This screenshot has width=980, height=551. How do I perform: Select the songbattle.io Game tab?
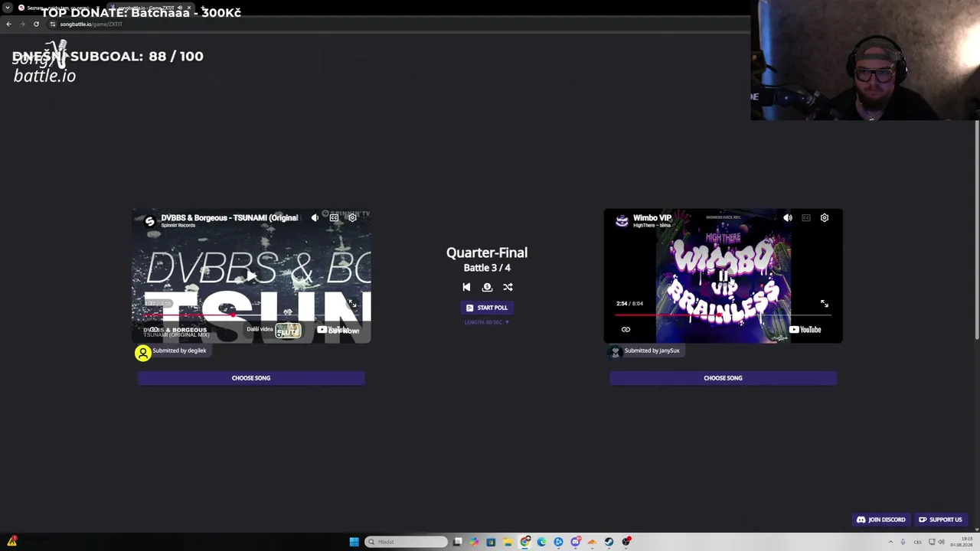(x=149, y=8)
